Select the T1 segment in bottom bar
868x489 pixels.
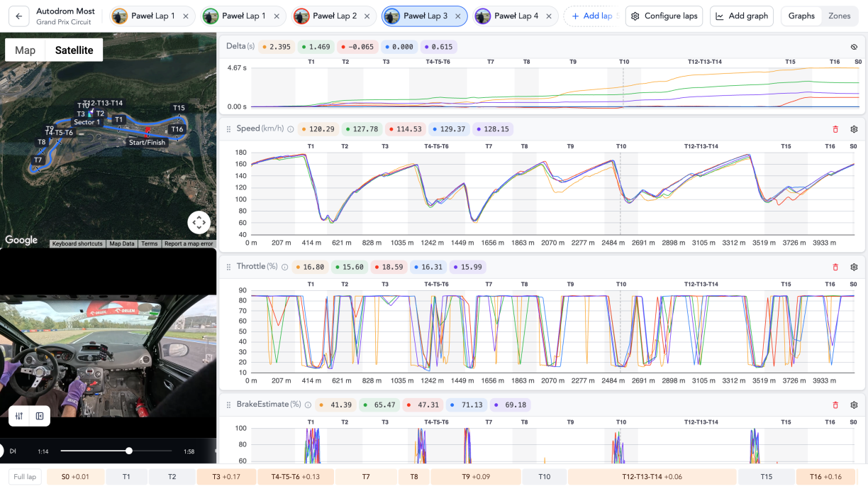pos(126,477)
